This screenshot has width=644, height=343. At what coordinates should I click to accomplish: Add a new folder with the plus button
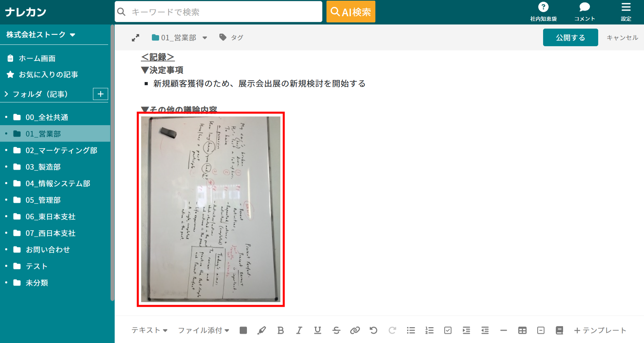coord(100,94)
